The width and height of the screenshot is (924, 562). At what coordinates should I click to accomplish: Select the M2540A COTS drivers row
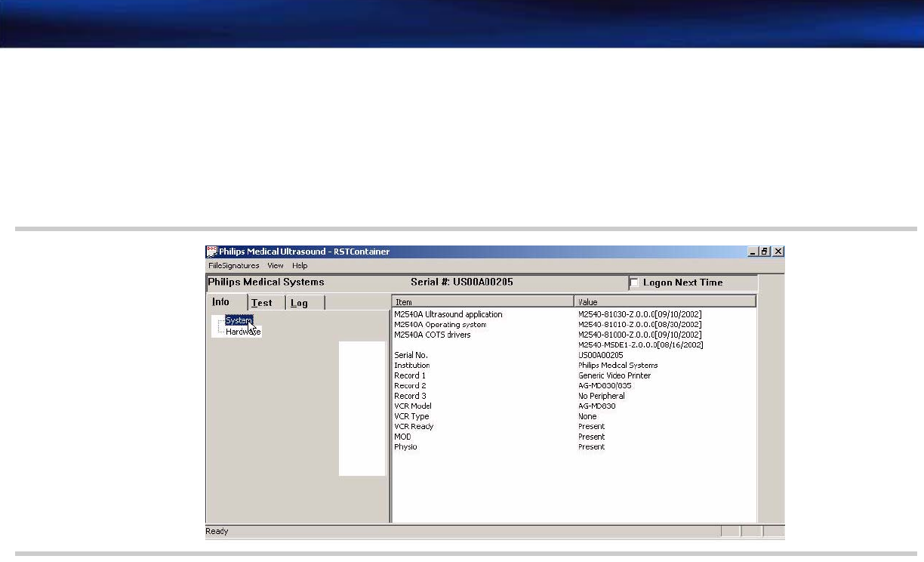[433, 335]
